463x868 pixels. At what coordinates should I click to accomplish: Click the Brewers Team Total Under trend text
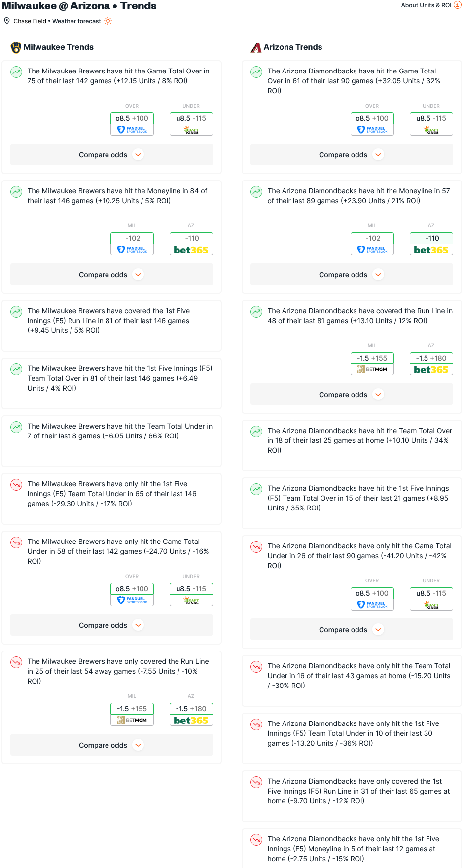(x=120, y=431)
